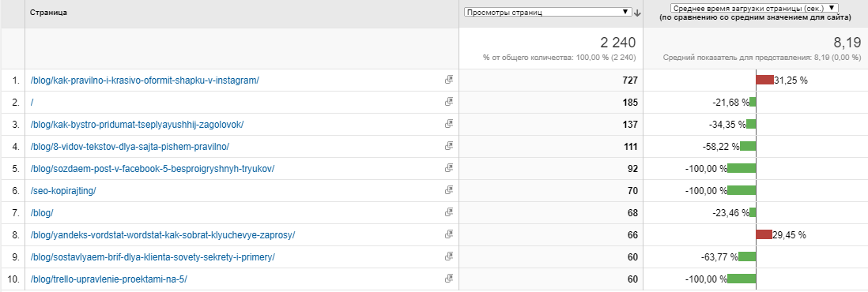
Task: Open external link icon for /blog/ row
Action: [x=449, y=212]
